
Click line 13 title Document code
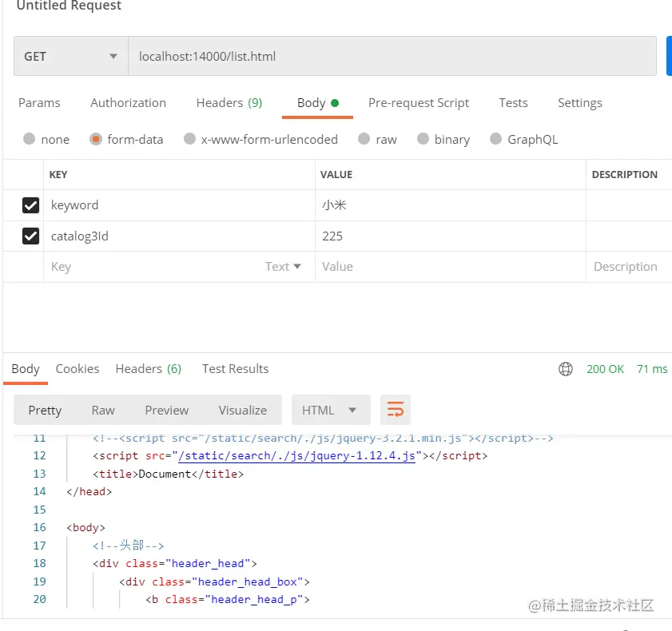tap(168, 474)
